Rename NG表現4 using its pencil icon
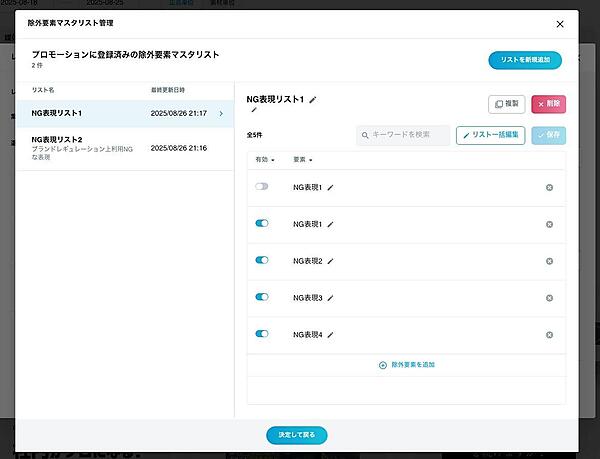Viewport: 600px width, 459px height. (331, 334)
